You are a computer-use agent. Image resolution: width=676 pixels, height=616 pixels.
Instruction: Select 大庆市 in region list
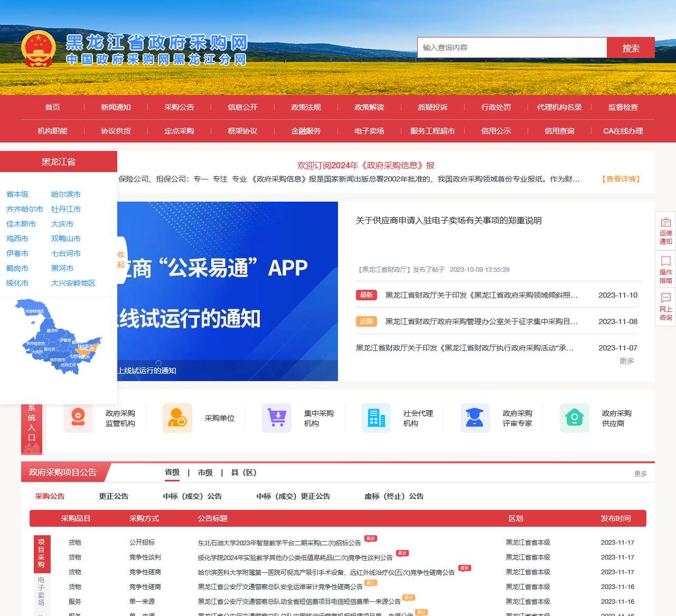click(62, 224)
